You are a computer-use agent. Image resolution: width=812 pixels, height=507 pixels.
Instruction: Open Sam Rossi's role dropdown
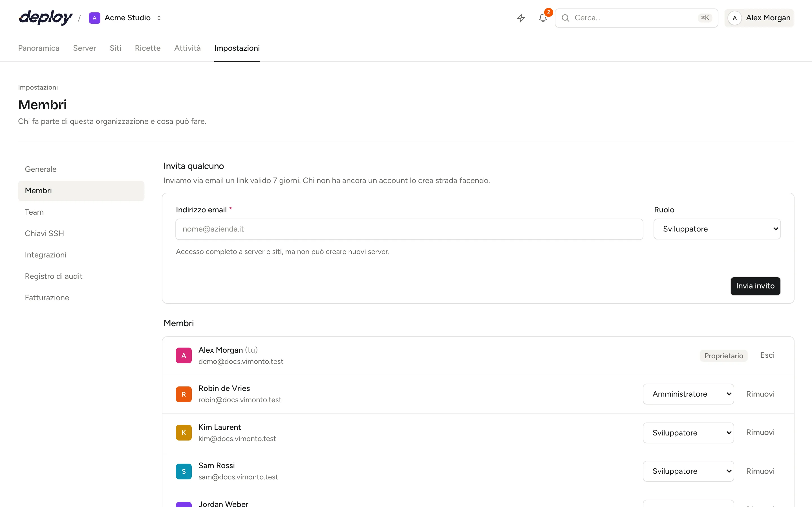click(x=688, y=471)
